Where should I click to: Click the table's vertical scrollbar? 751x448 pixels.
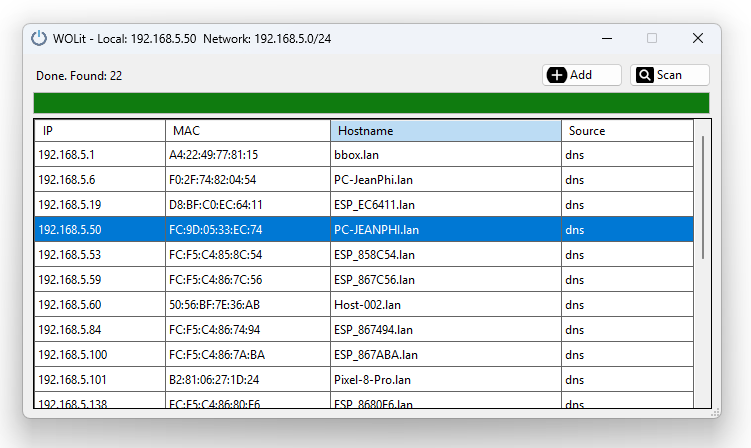click(x=702, y=200)
